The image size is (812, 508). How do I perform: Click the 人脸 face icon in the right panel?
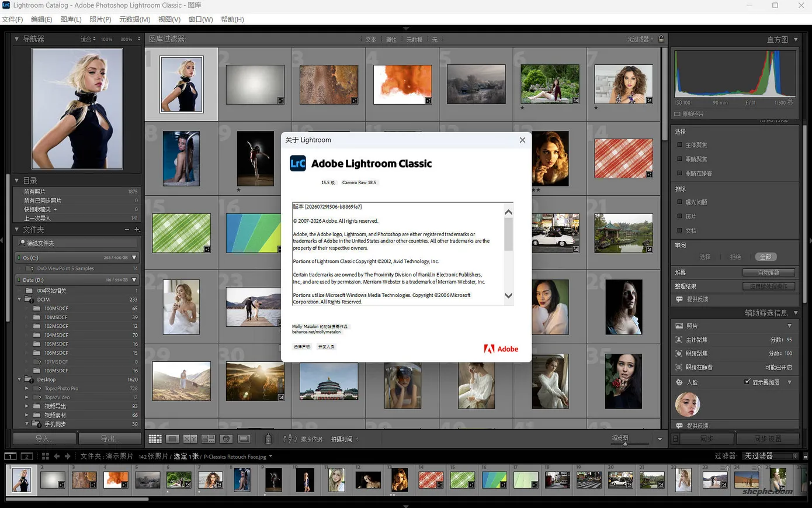[679, 382]
